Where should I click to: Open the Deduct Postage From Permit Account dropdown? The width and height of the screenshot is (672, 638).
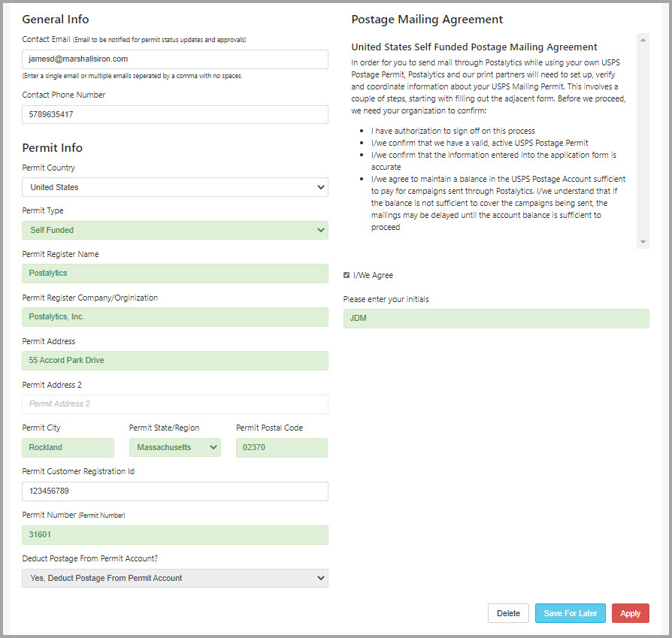click(175, 578)
